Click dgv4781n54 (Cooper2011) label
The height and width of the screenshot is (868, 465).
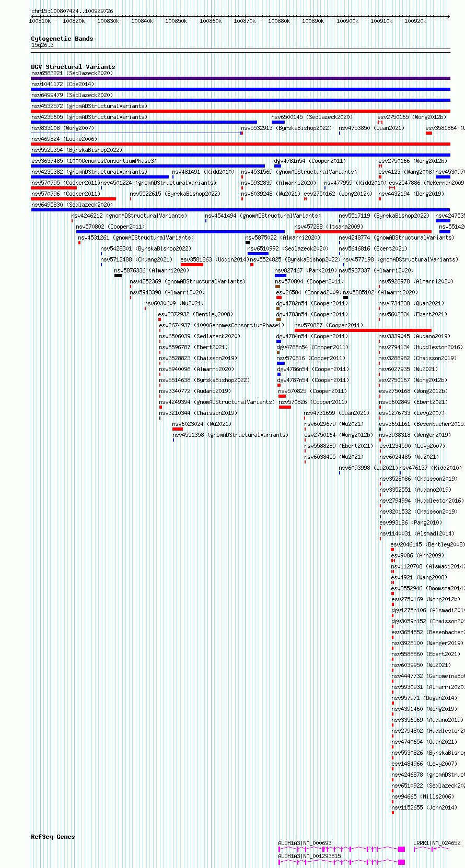click(310, 161)
